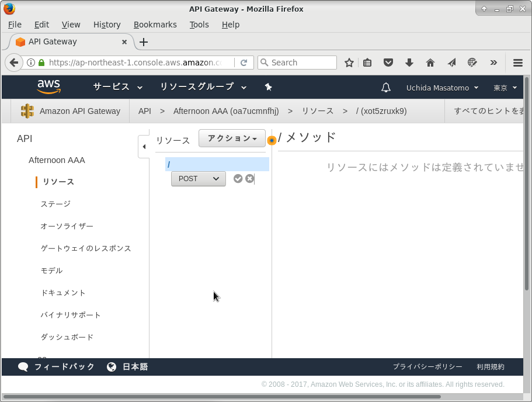Click the Pocket icon in toolbar

(388, 63)
